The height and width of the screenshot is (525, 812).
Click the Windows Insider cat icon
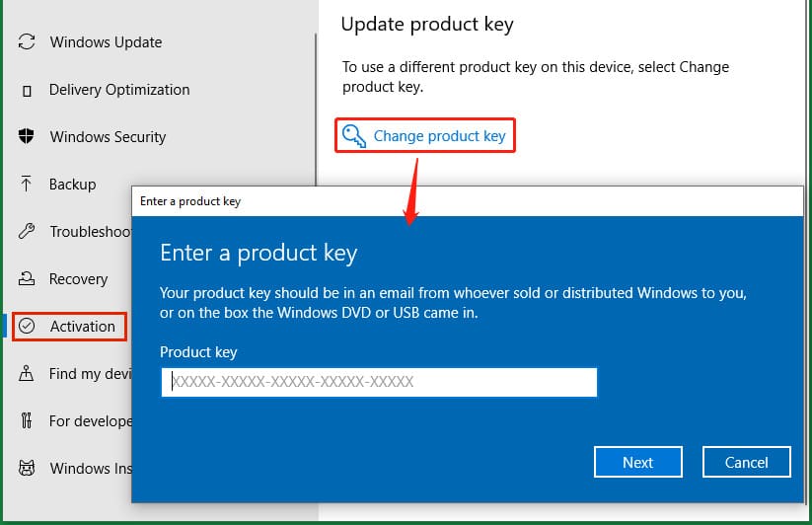pyautogui.click(x=28, y=469)
